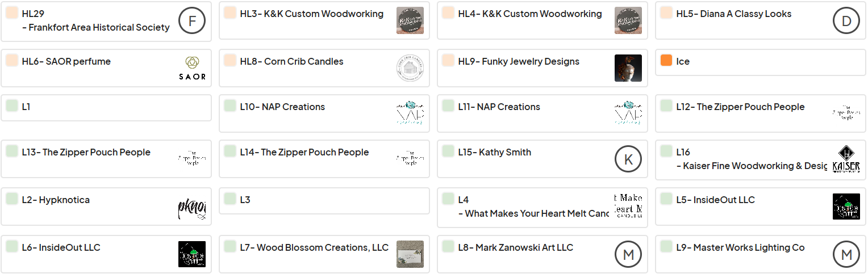Open the Corn Crib Candles round logo
Screen dimensions: 868x278
(410, 68)
